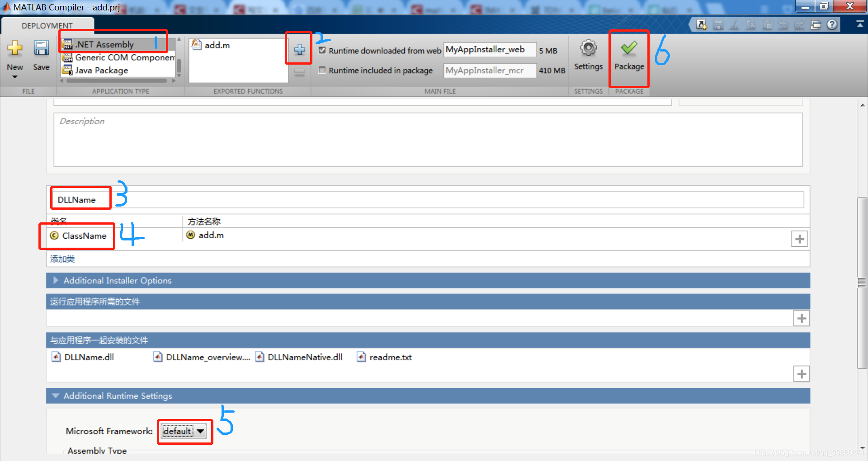Click the redo arrow icon

click(799, 25)
